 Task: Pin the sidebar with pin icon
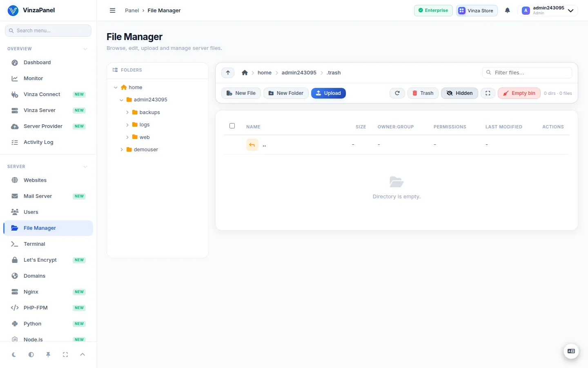coord(48,355)
